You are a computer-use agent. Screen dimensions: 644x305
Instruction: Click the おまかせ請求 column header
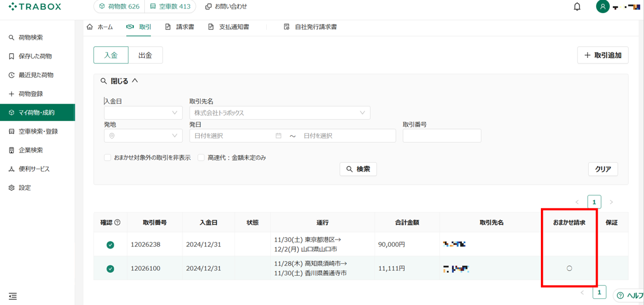[x=569, y=222]
